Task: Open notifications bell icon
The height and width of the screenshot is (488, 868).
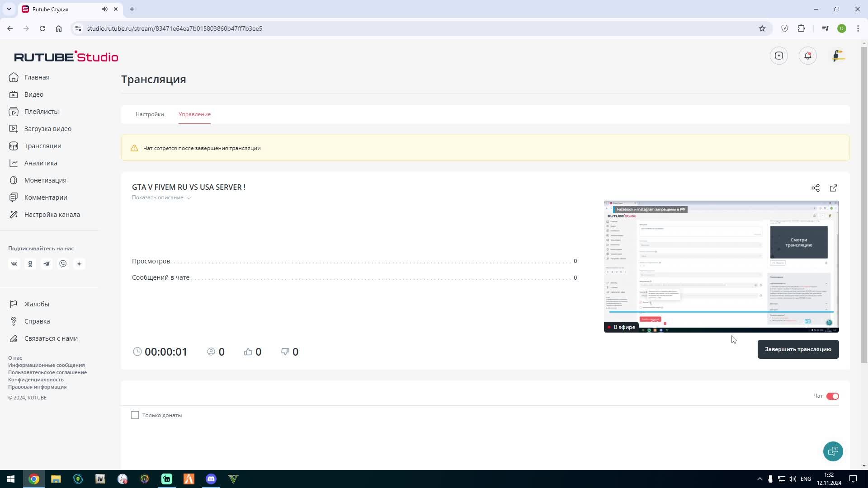Action: [808, 56]
